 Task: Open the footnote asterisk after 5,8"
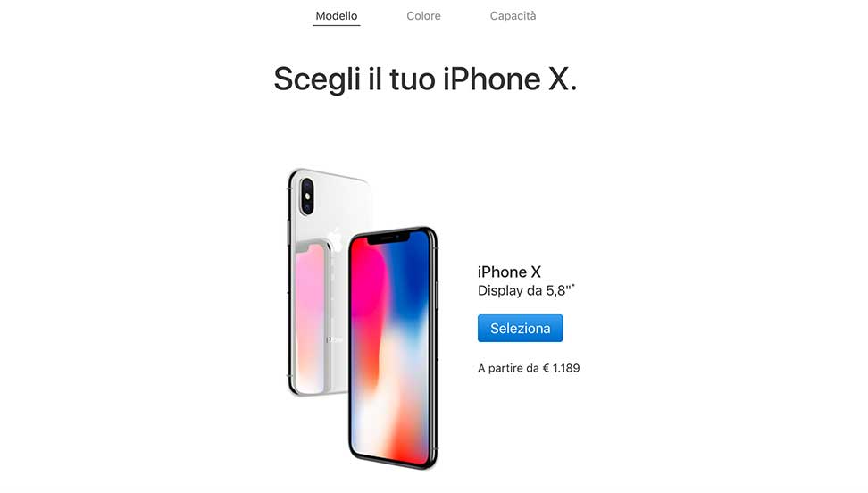573,287
